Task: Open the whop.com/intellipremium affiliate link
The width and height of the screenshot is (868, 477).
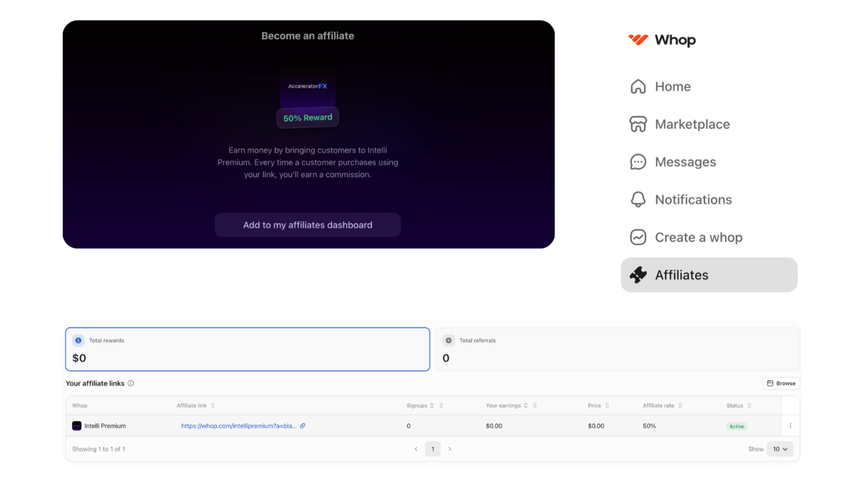Action: pos(238,426)
